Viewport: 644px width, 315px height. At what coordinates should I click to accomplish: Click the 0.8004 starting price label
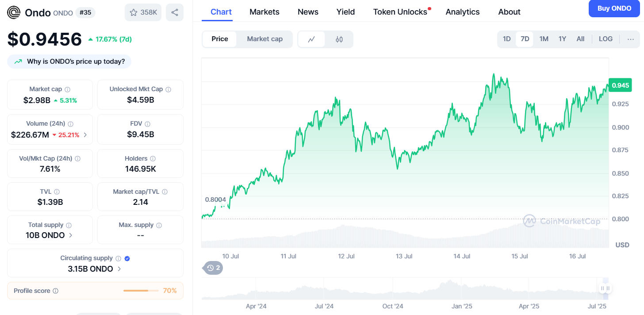(215, 200)
